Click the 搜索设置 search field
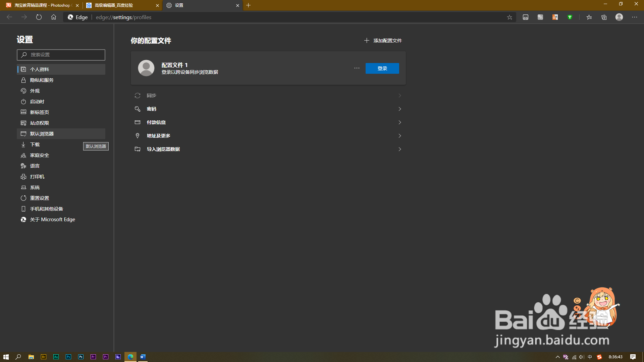Viewport: 644px width, 362px height. (61, 55)
